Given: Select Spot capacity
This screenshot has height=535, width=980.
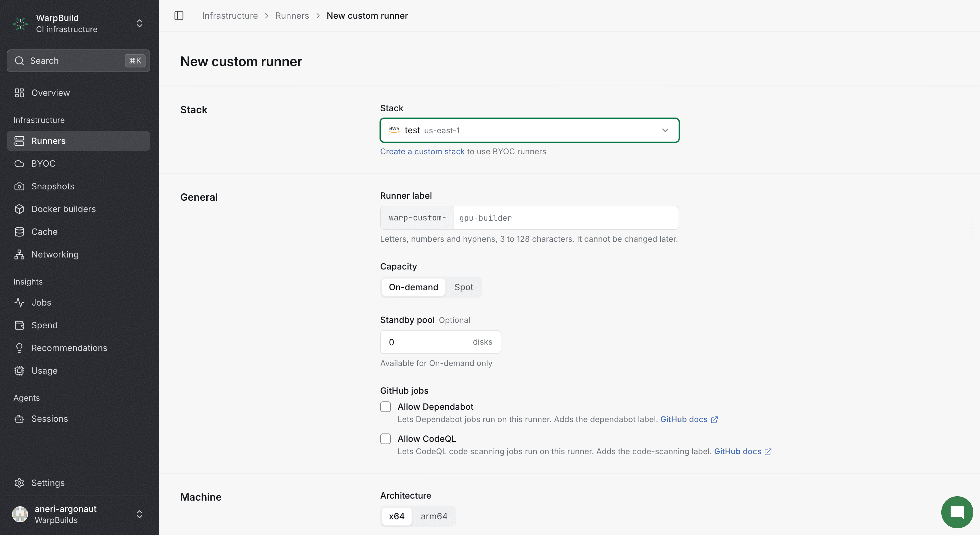Looking at the screenshot, I should (464, 287).
